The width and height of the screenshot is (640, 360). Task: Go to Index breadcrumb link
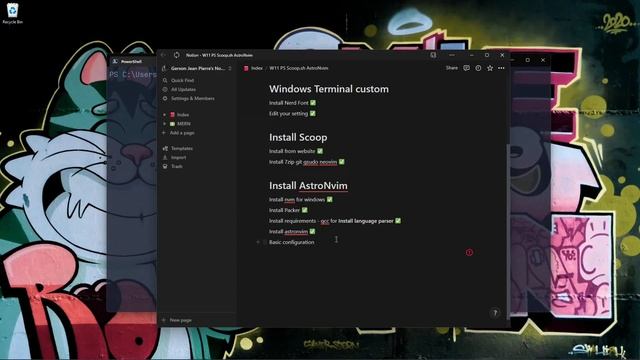[257, 68]
